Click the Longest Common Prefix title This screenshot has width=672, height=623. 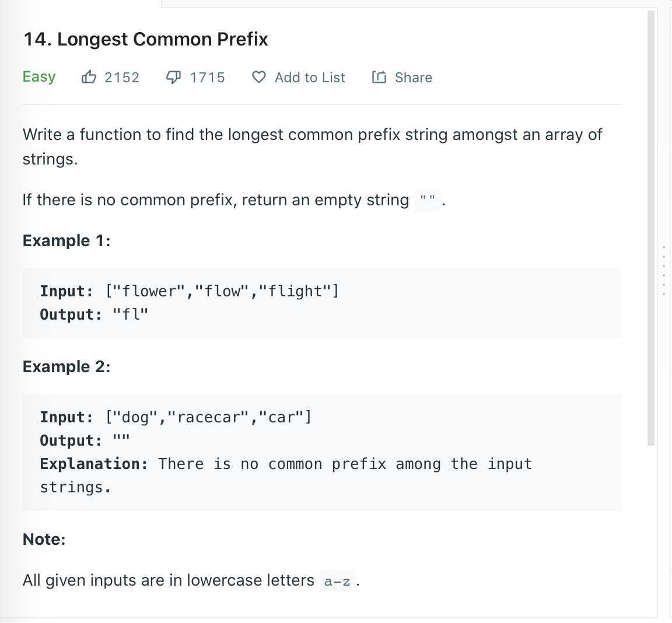pos(146,39)
